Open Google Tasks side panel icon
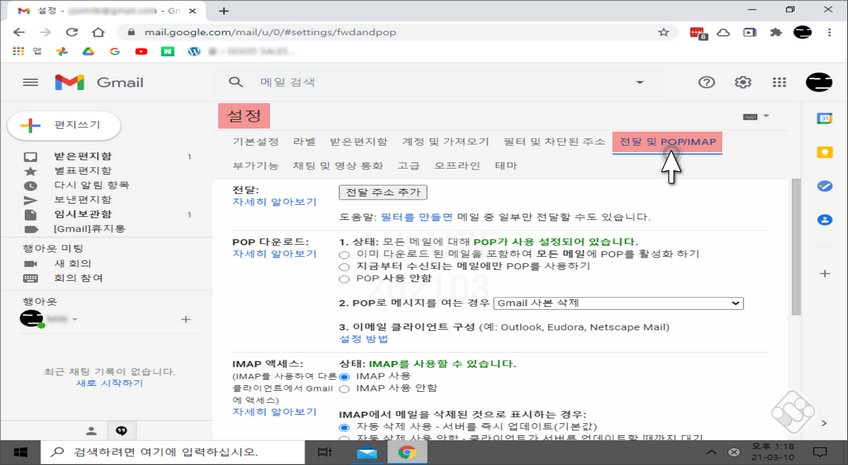 click(x=824, y=186)
